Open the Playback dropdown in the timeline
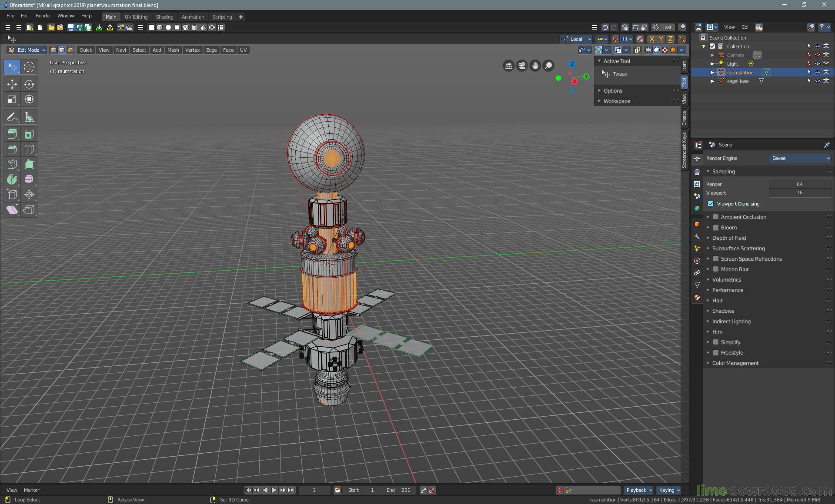The width and height of the screenshot is (835, 504). pos(638,490)
